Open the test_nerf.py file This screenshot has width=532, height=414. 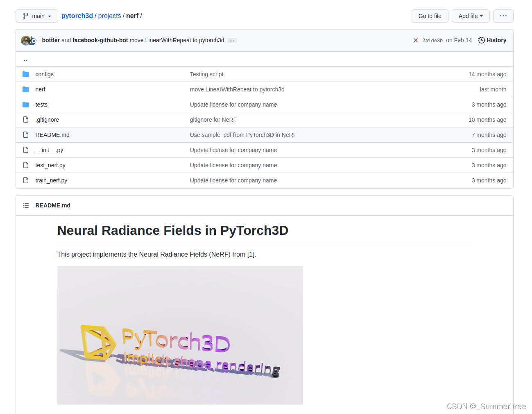(x=50, y=165)
